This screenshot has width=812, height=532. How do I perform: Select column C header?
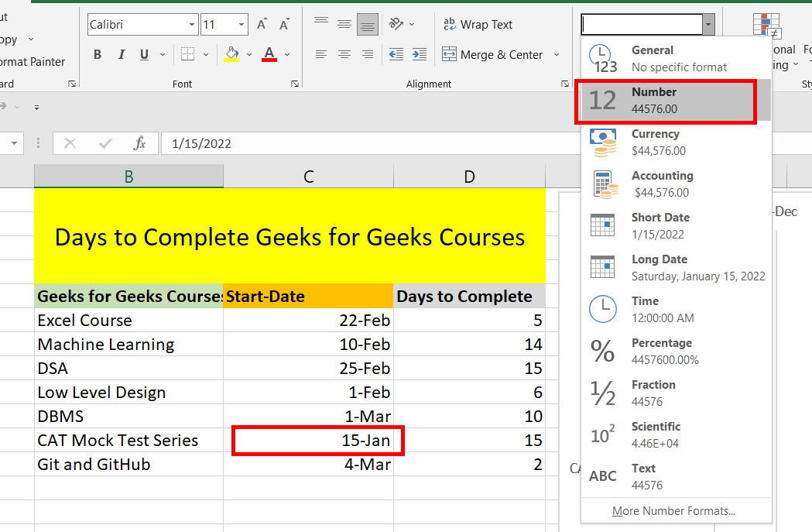tap(309, 177)
